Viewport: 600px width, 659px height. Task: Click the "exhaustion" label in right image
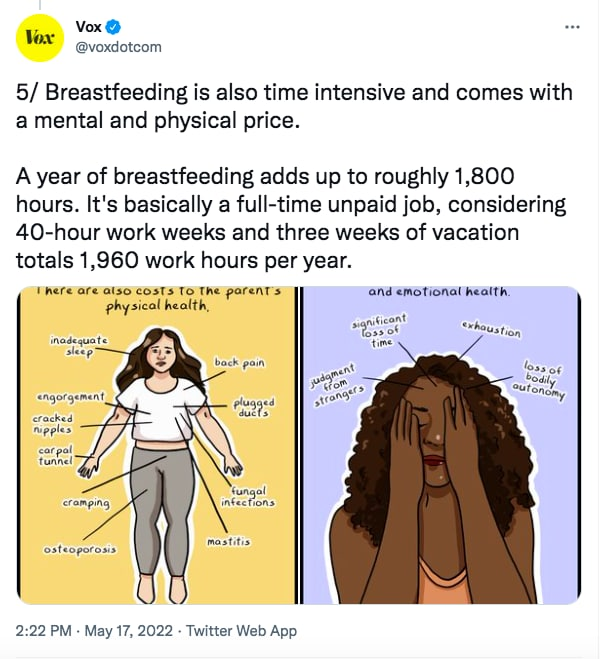point(491,329)
